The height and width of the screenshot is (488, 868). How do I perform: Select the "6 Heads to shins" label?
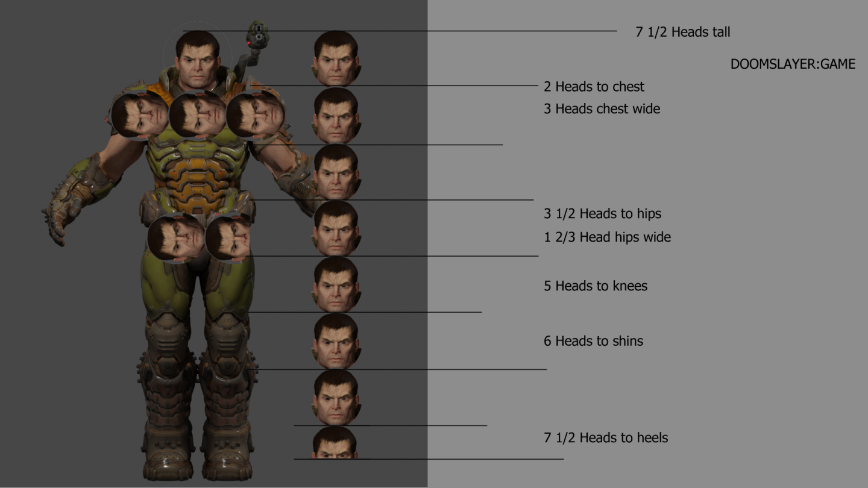pos(593,341)
